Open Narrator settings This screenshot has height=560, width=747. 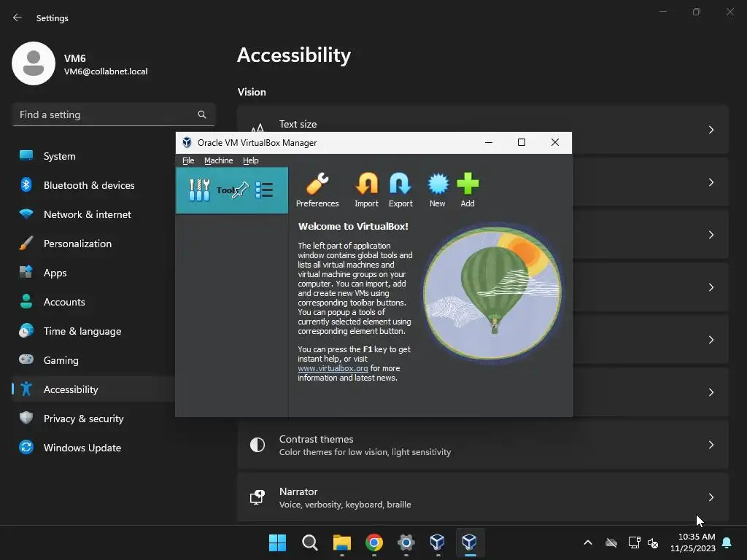click(483, 497)
